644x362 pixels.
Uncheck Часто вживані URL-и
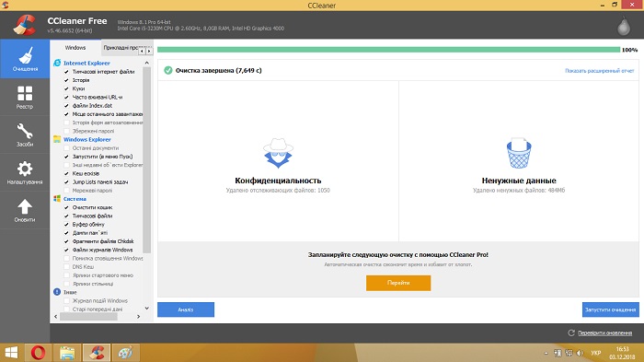(x=66, y=97)
